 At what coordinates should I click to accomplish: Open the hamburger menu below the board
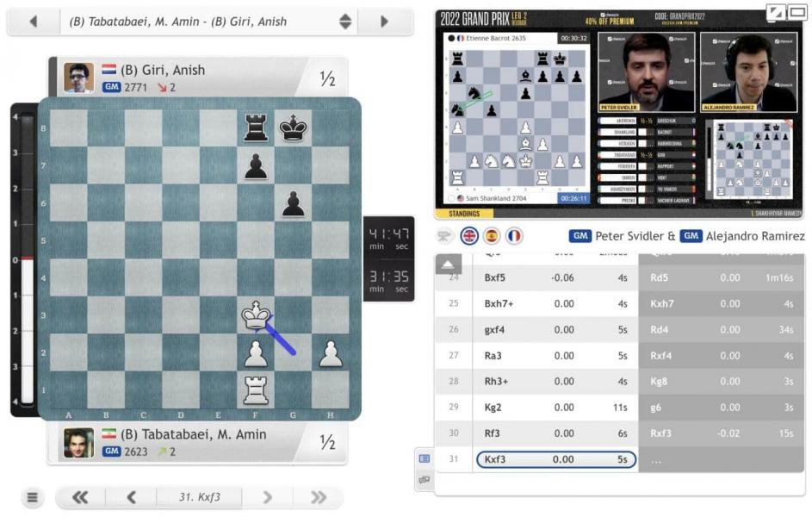[x=33, y=497]
